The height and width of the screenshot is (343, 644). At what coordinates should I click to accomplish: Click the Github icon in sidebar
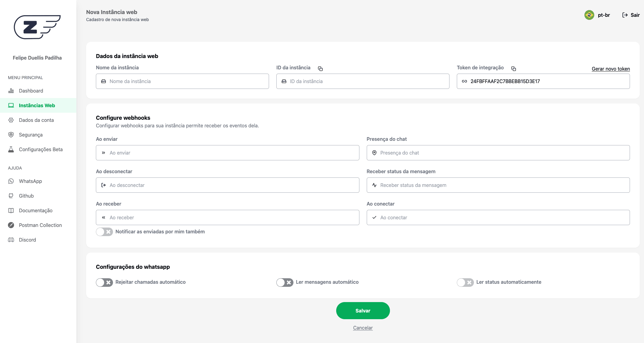(x=11, y=196)
